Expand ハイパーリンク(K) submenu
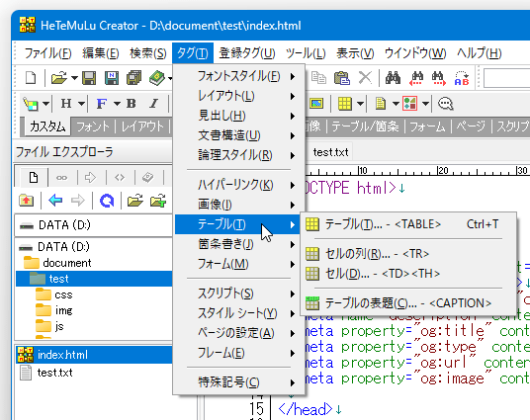 238,185
